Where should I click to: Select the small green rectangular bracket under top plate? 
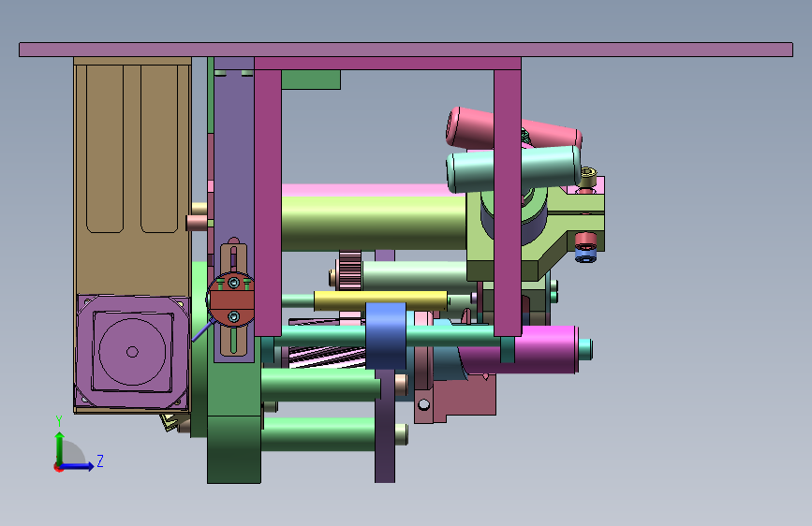311,80
